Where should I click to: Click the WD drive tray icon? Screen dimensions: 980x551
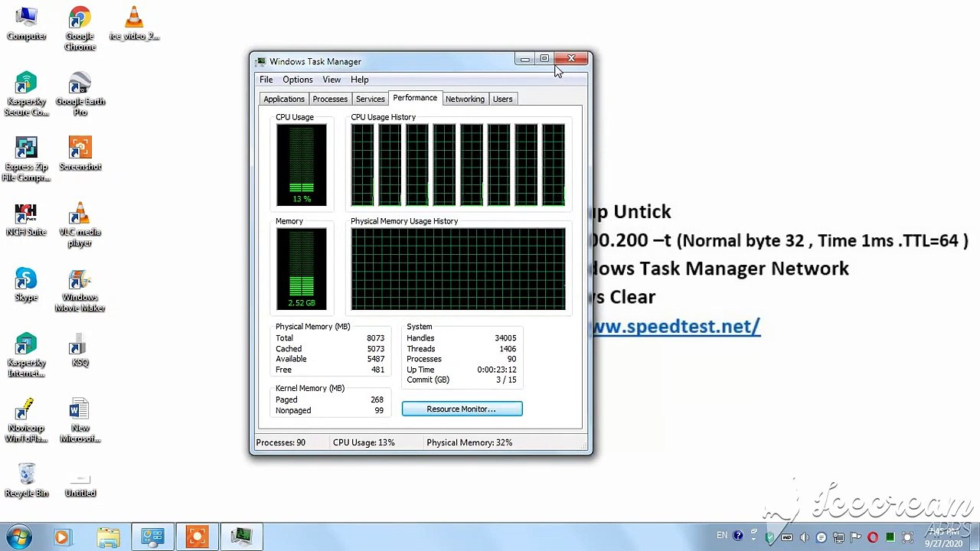(x=787, y=537)
